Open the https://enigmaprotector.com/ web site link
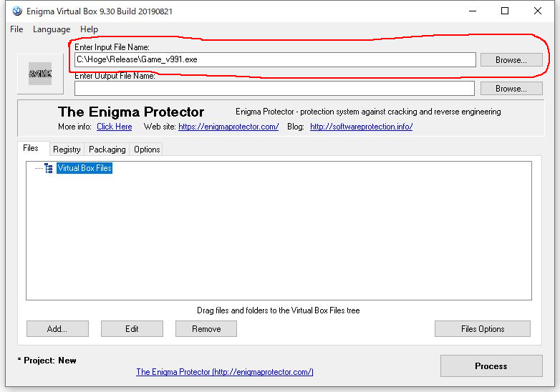This screenshot has width=560, height=392. [228, 127]
